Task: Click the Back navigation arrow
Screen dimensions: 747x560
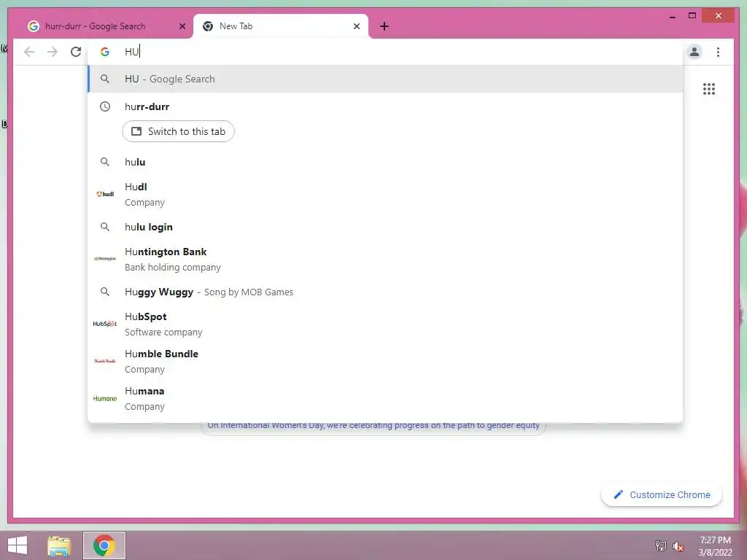Action: (x=29, y=52)
